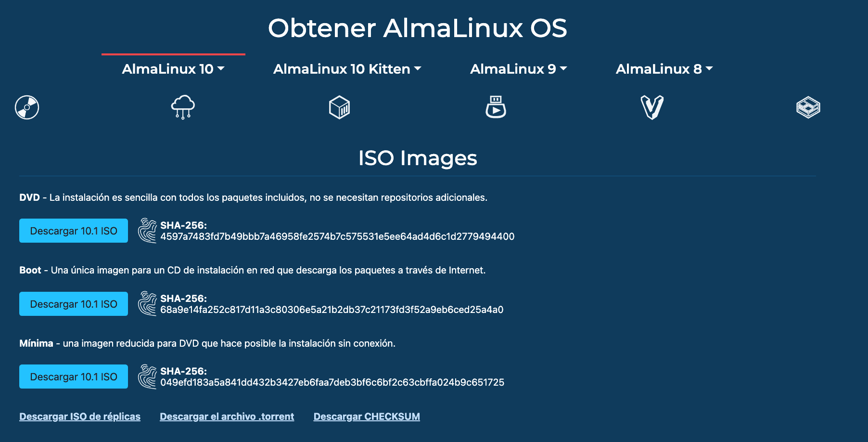The image size is (868, 442).
Task: Click the fingerprint icon beside the Boot SHA-256
Action: (x=147, y=304)
